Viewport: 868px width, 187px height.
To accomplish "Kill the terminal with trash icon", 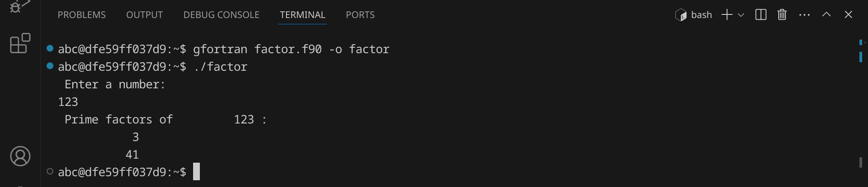I will pos(782,15).
